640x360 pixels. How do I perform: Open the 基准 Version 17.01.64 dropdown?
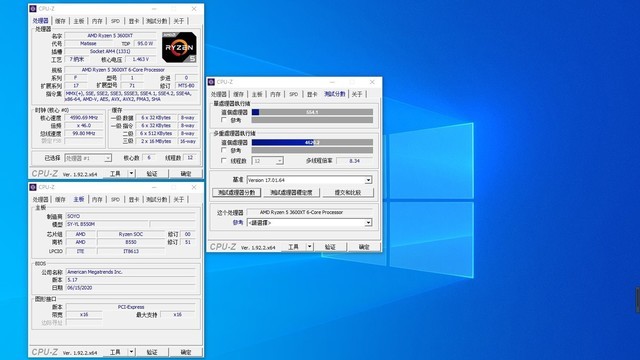tap(309, 180)
